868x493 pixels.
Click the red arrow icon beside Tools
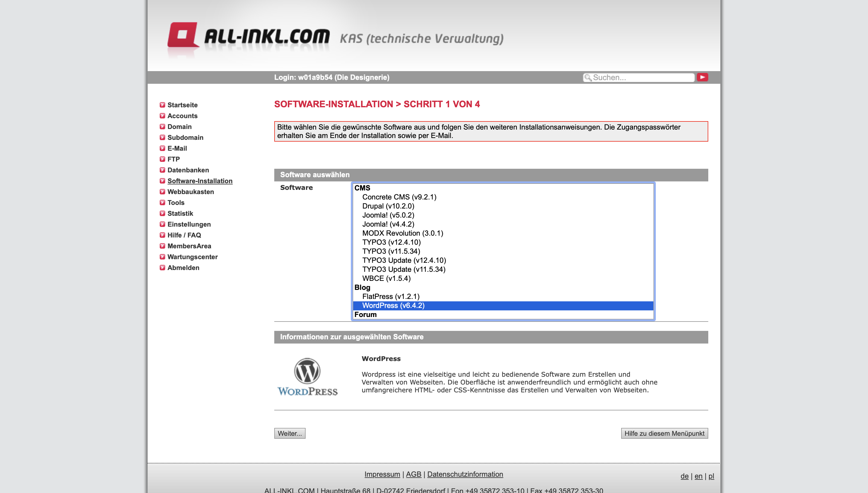pyautogui.click(x=162, y=203)
